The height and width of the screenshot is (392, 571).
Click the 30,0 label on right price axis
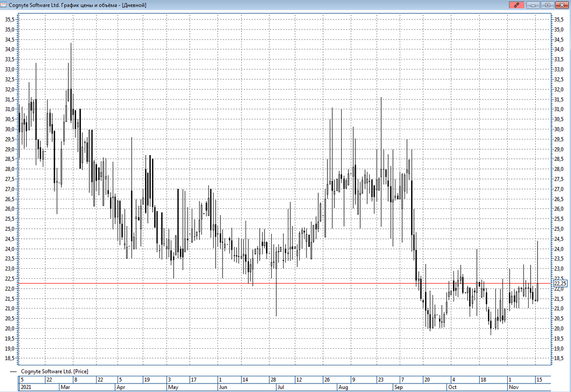[x=560, y=129]
